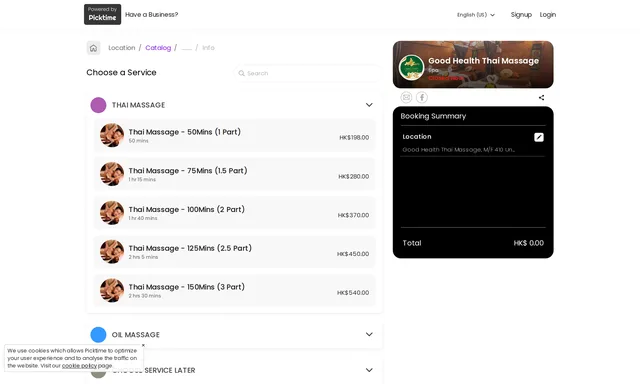Click the thumbnail of the 125Mins massage
640x384 pixels.
point(112,251)
